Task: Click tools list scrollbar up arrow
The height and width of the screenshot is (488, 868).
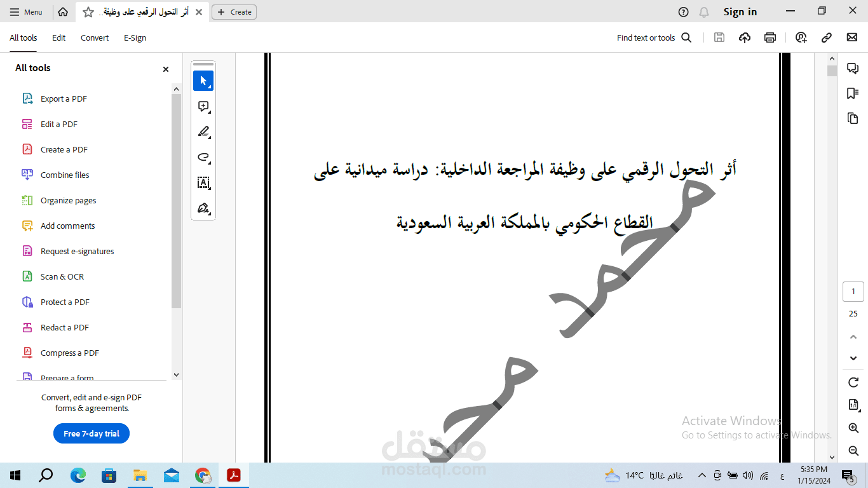Action: [177, 88]
